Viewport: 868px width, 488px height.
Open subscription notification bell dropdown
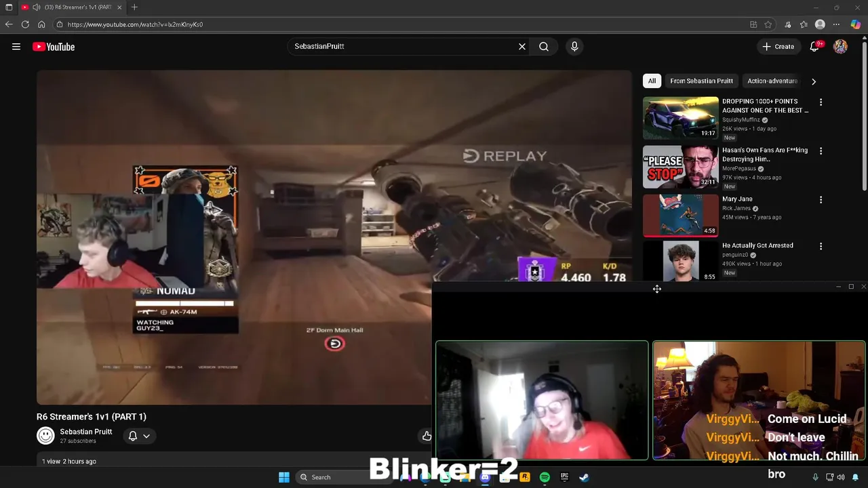(x=139, y=436)
